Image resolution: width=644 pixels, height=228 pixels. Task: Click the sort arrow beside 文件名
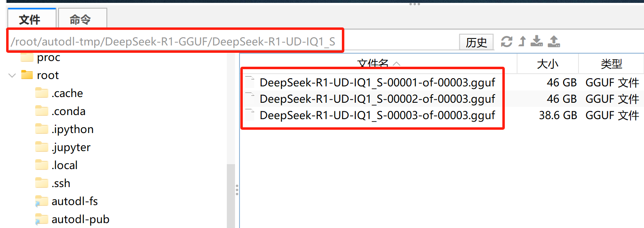(x=396, y=64)
